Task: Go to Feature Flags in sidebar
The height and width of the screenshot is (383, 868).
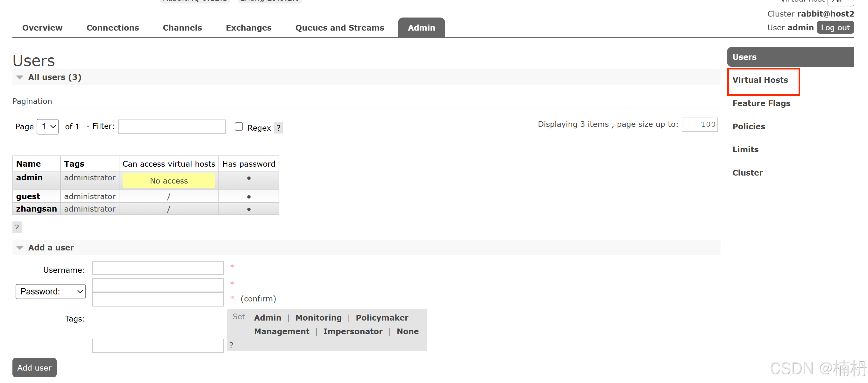Action: click(x=761, y=103)
